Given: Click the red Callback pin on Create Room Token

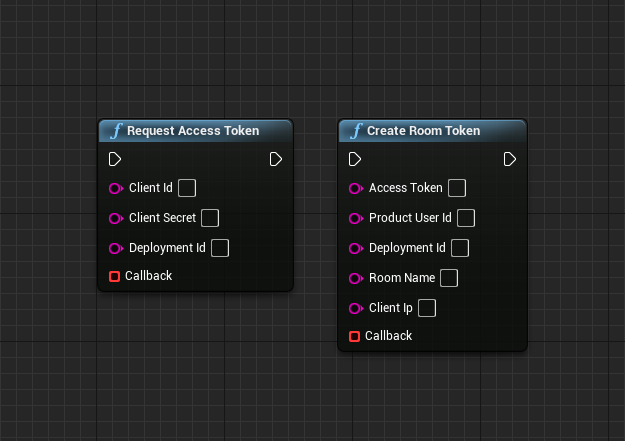Looking at the screenshot, I should pyautogui.click(x=355, y=336).
